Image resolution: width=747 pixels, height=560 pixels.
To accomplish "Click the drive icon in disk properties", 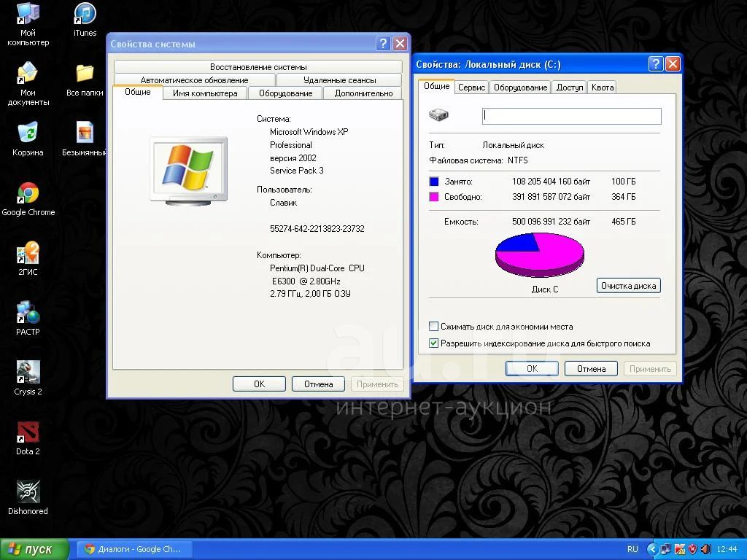I will (438, 114).
